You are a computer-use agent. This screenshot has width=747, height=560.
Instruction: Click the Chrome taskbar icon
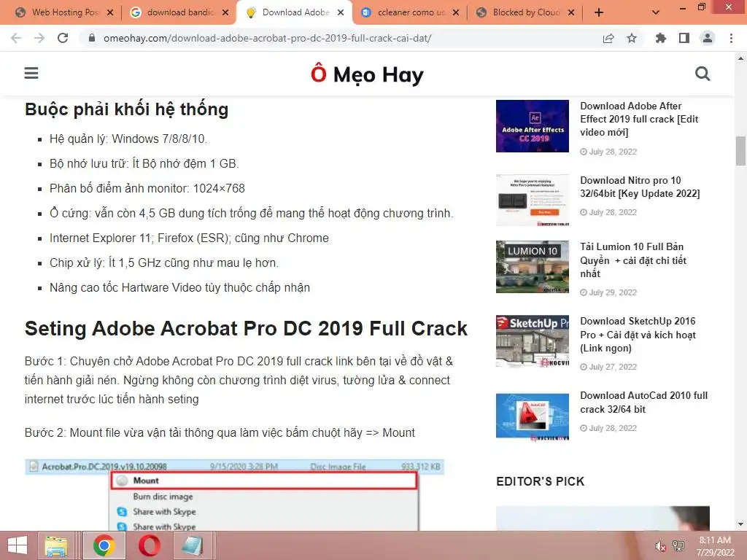(104, 545)
